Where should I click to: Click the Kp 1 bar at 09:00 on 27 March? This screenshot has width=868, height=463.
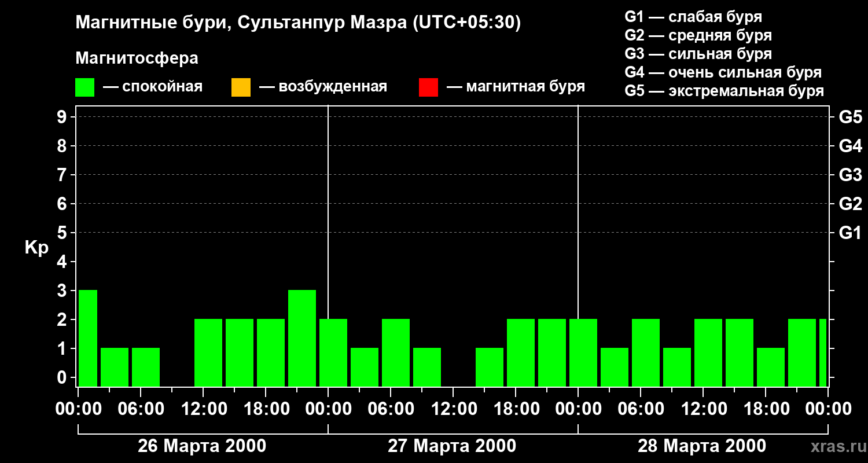[x=427, y=367]
